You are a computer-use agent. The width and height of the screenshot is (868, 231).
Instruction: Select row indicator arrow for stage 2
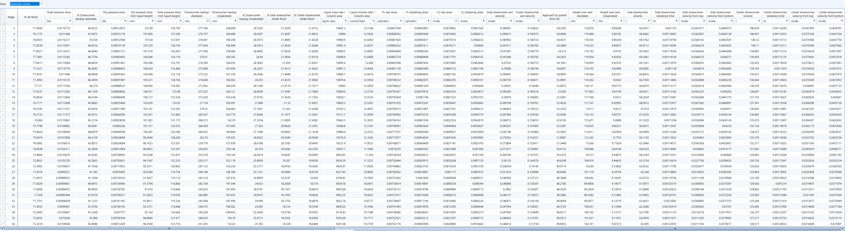(x=3, y=28)
